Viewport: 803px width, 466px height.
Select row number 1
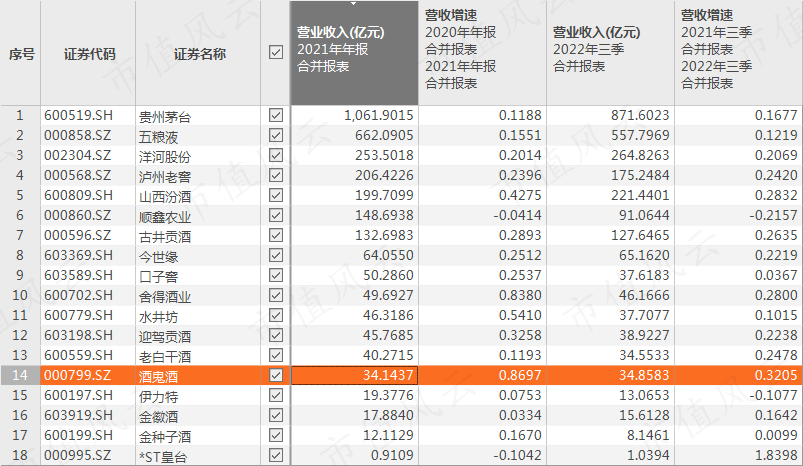tap(20, 115)
